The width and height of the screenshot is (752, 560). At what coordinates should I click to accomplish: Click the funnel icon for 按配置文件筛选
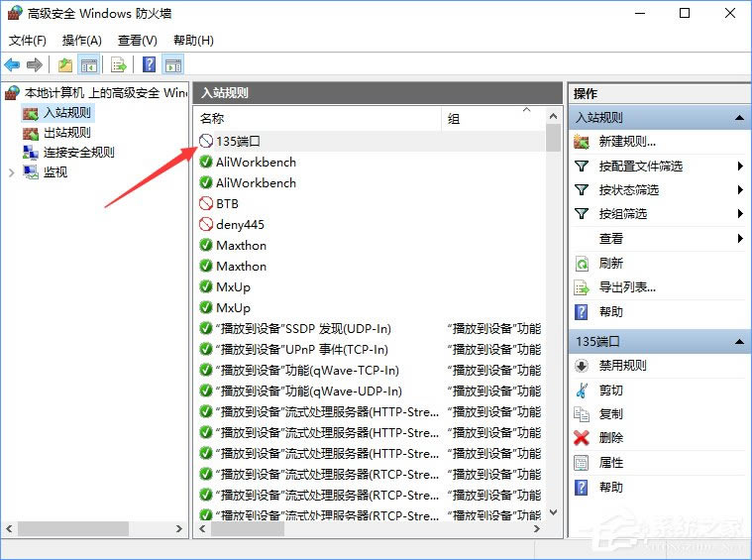pos(582,167)
